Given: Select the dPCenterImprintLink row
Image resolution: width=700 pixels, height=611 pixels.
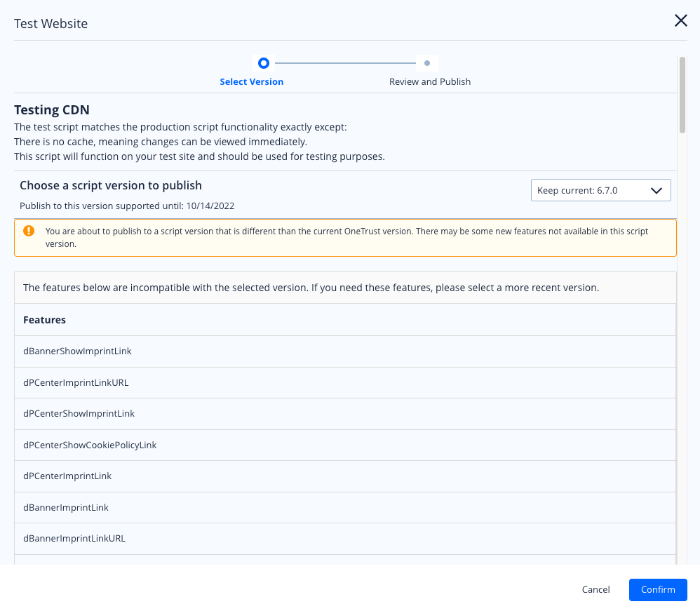Looking at the screenshot, I should point(67,476).
